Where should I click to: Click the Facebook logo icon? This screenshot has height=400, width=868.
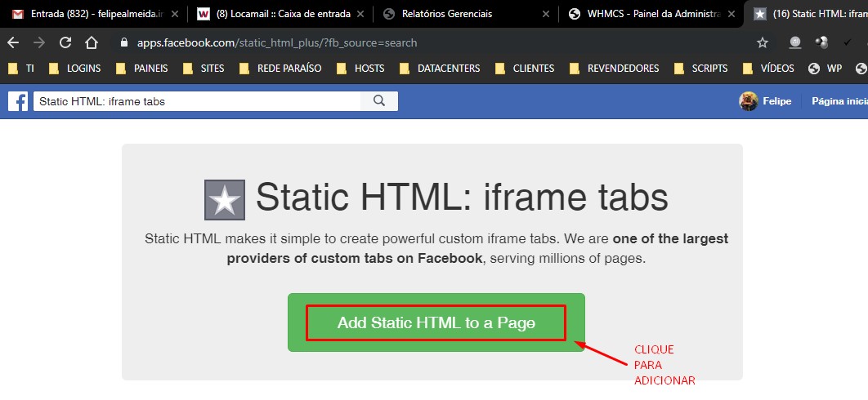[18, 101]
